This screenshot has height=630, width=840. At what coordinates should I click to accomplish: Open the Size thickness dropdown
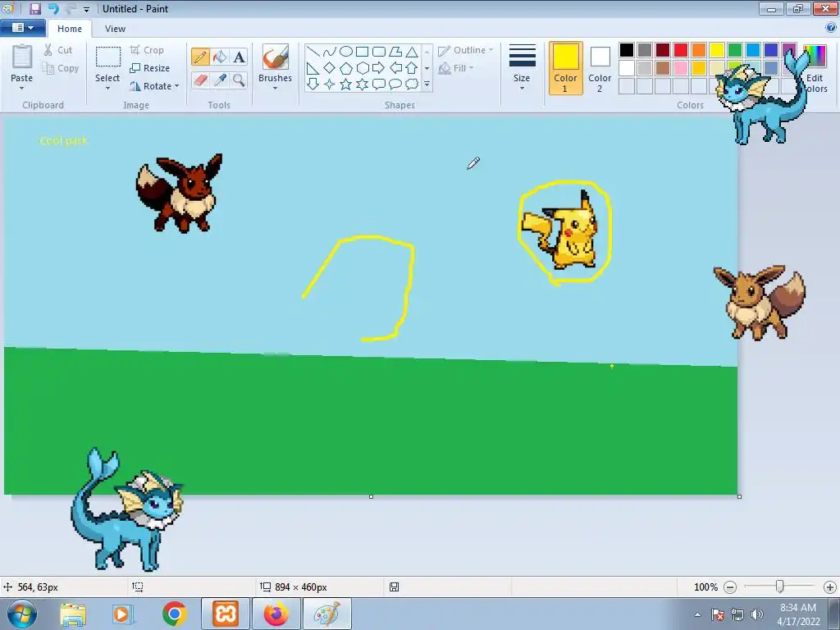522,67
